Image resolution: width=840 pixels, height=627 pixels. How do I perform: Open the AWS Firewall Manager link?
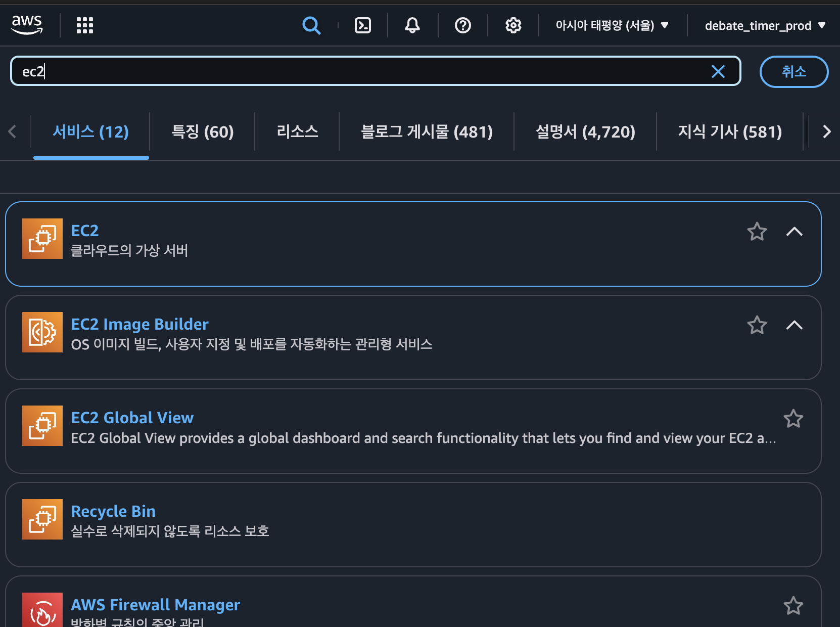(156, 605)
